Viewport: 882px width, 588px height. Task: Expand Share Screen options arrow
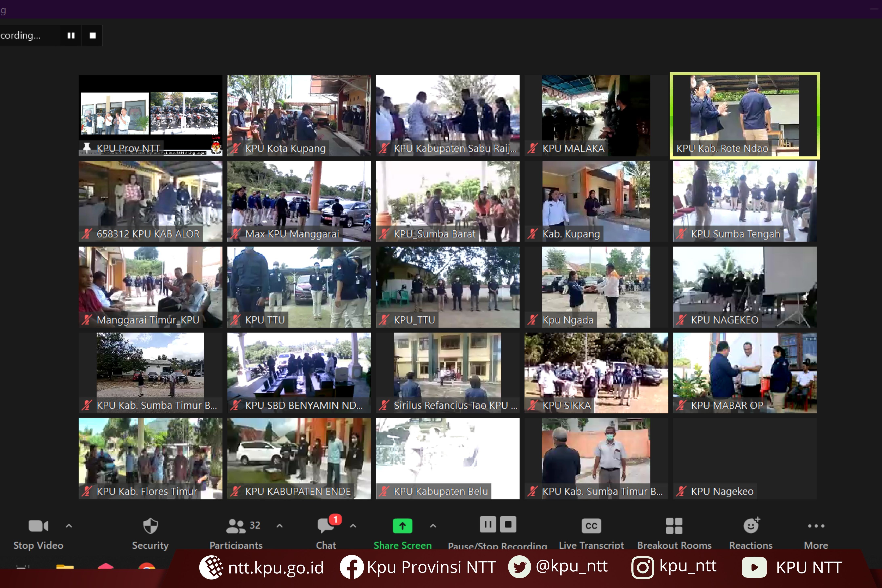(x=433, y=526)
